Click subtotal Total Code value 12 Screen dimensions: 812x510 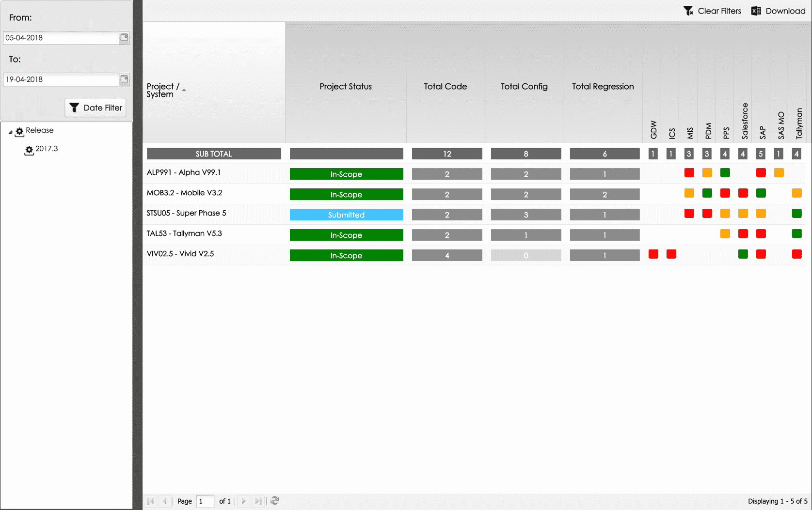[x=447, y=154]
